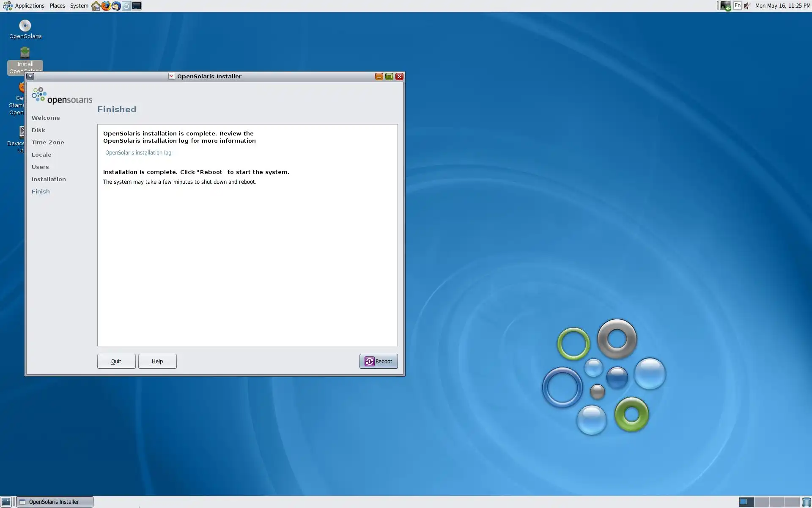Click the OpenSolaris Installer taskbar entry

click(54, 502)
